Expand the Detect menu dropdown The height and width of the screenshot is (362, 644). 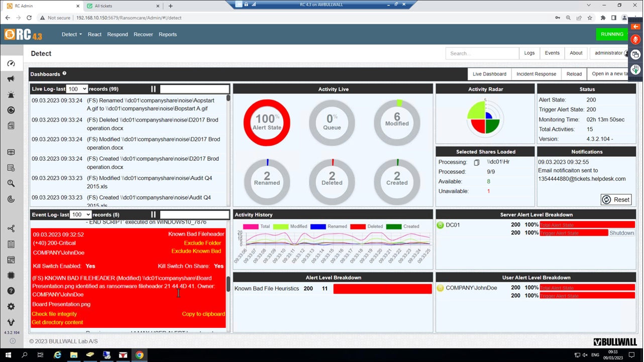click(x=72, y=34)
